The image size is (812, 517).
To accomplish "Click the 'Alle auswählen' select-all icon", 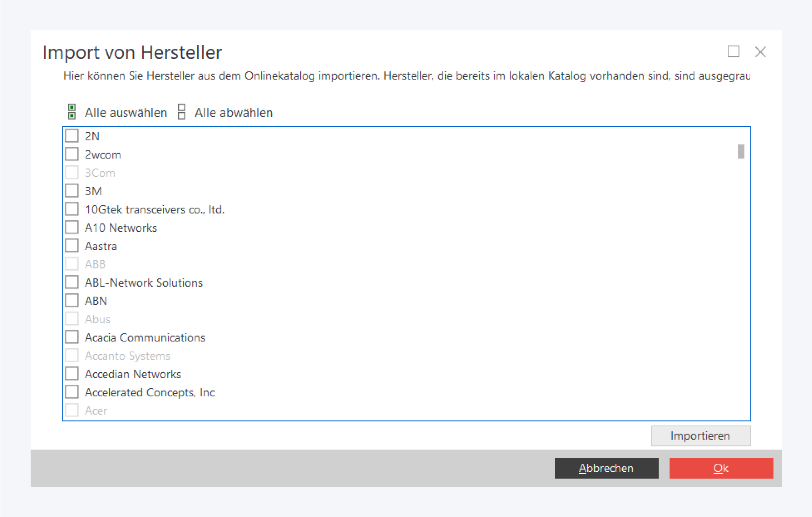I will coord(72,112).
